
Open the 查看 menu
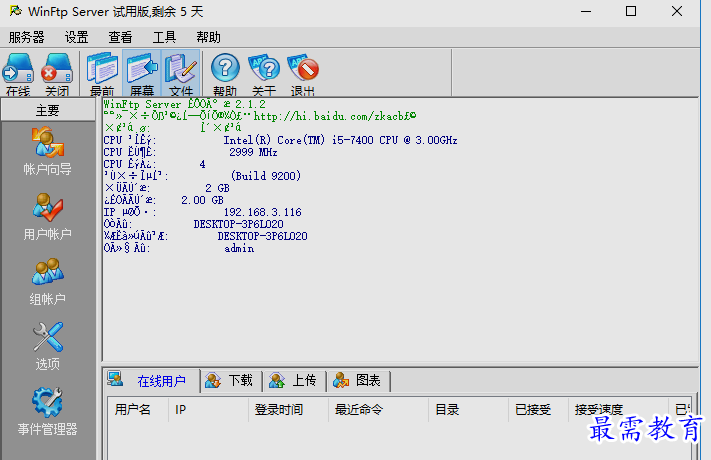pyautogui.click(x=120, y=37)
